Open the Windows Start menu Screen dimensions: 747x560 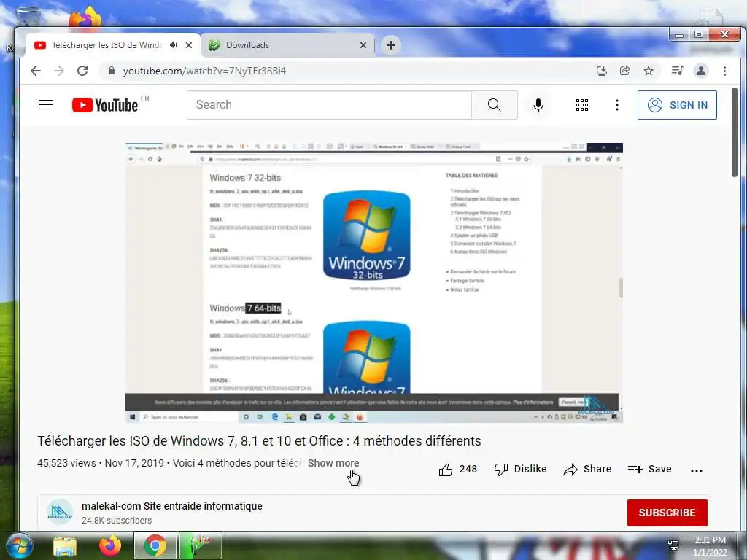tap(20, 546)
